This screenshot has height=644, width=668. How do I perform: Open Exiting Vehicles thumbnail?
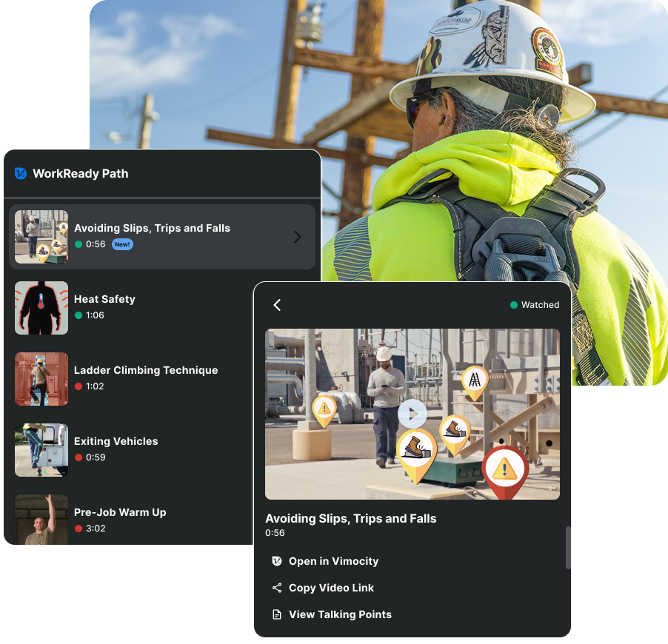[41, 450]
